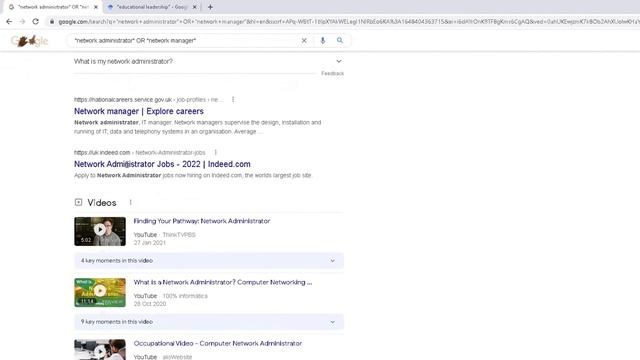Open the nationalcareers.service.gov.uk URL breadcrumb
This screenshot has height=360, width=640.
[149, 100]
